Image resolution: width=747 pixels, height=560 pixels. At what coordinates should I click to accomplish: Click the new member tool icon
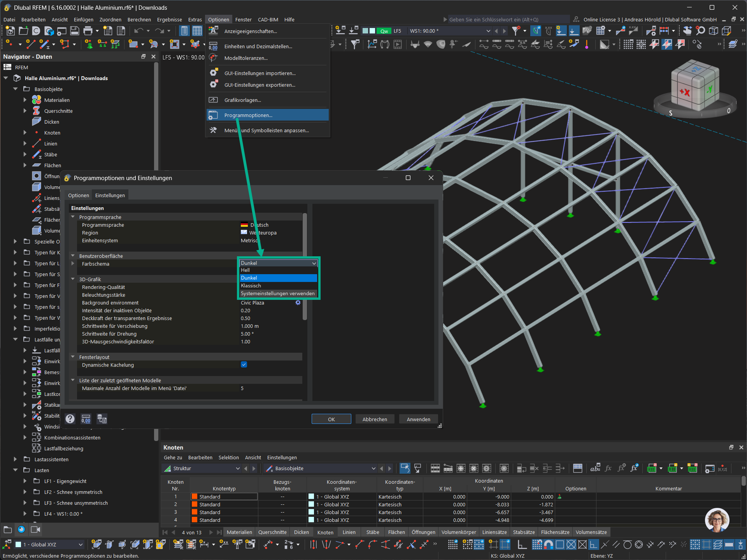pyautogui.click(x=45, y=44)
